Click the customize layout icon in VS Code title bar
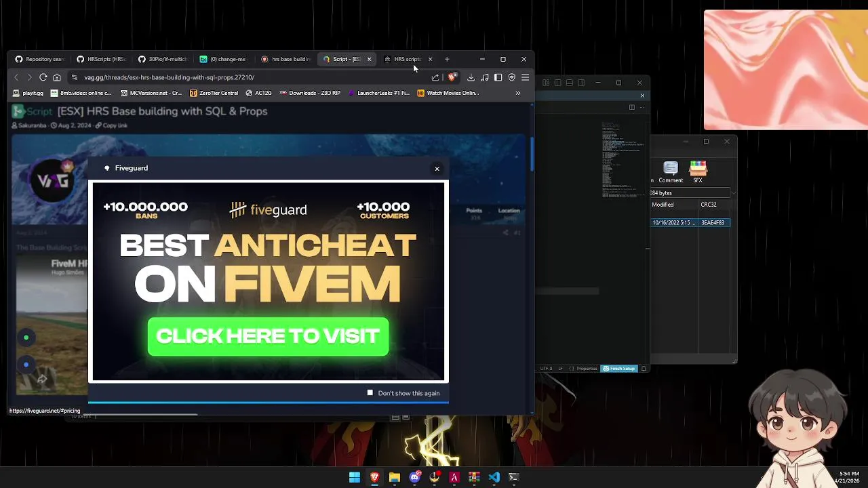The image size is (868, 488). 546,83
